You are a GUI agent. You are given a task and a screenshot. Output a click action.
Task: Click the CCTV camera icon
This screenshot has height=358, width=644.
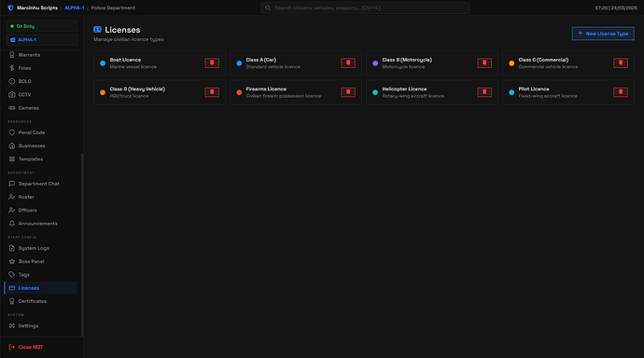coord(12,94)
